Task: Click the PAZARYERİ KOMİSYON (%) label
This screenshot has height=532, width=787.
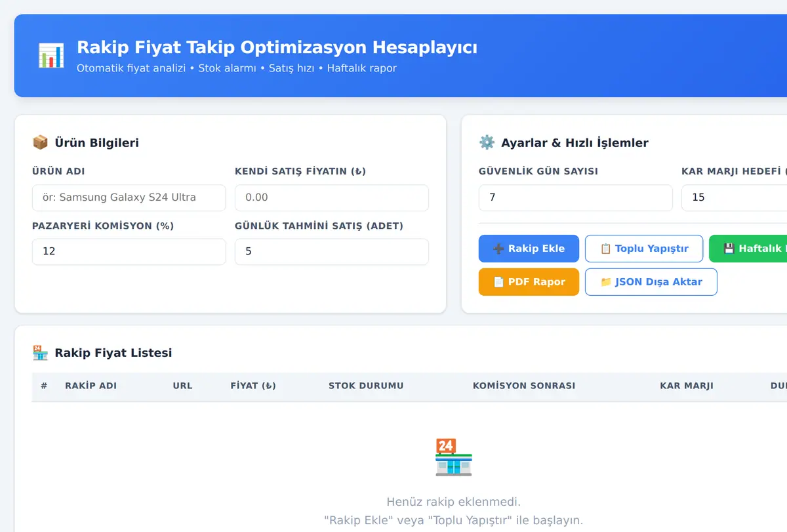Action: click(103, 226)
